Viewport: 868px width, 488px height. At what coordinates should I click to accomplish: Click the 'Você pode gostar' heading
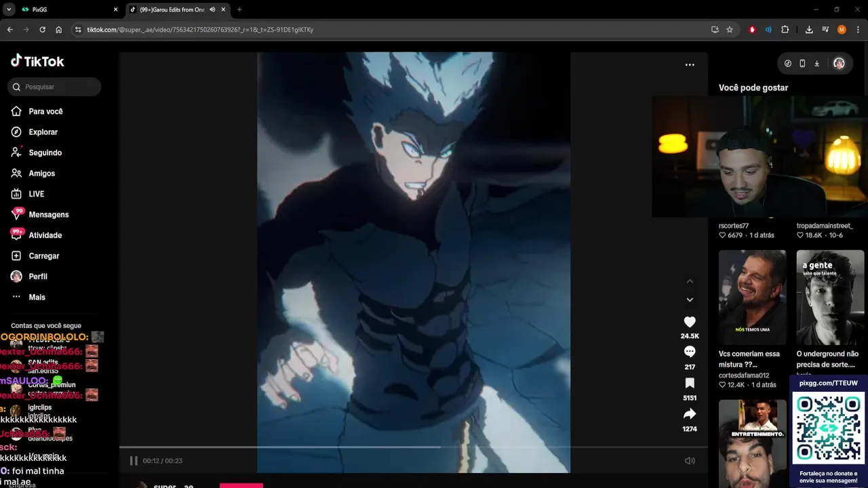pos(753,87)
